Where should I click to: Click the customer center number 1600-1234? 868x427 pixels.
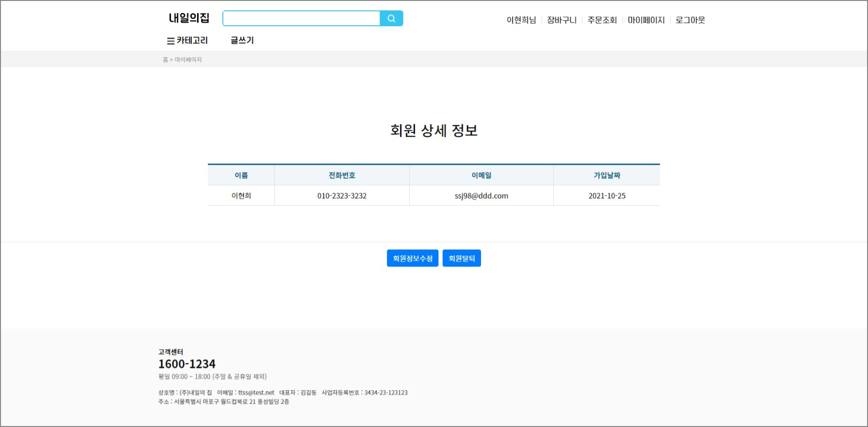click(187, 364)
